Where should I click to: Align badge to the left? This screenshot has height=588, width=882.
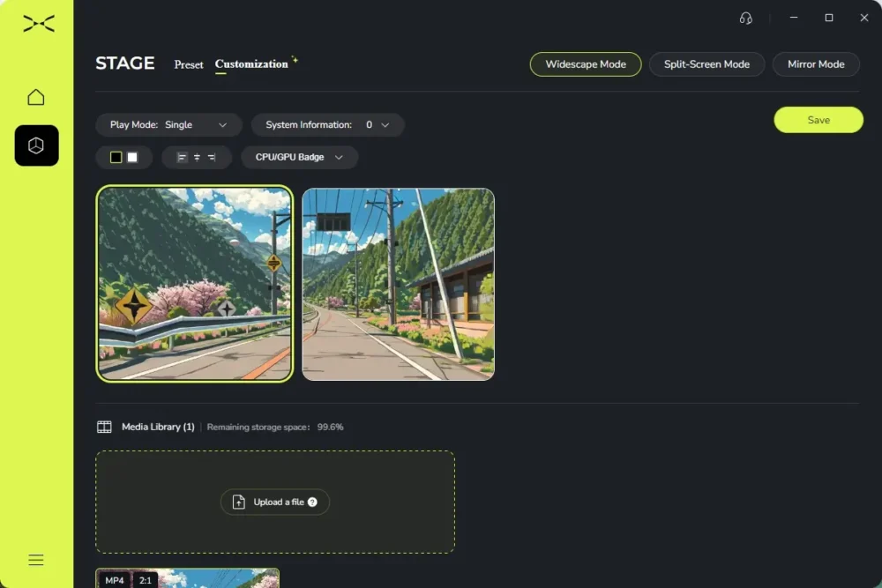182,158
